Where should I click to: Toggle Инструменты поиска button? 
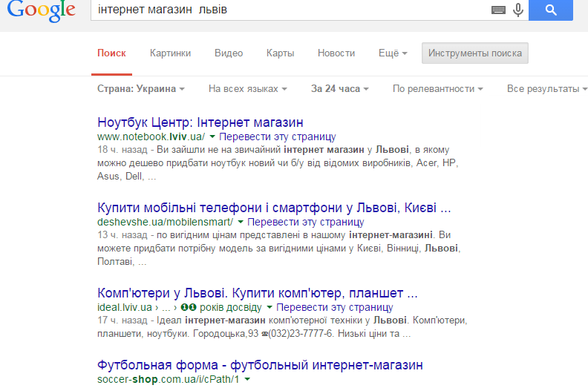pos(474,53)
